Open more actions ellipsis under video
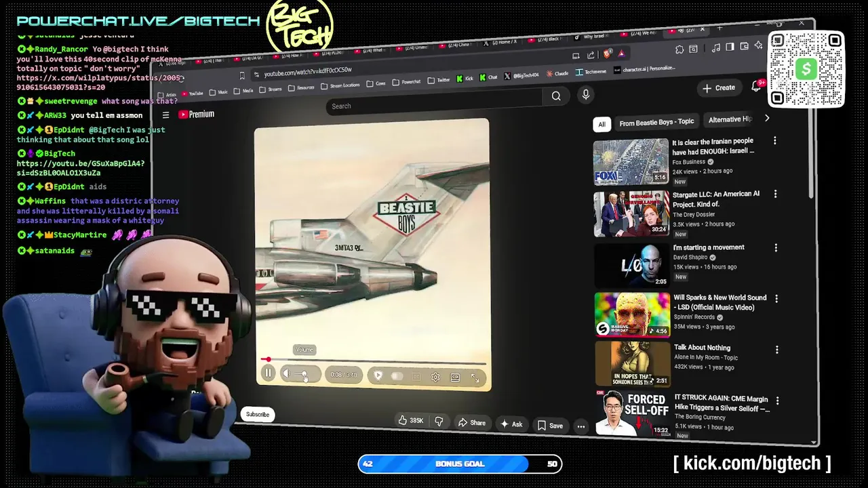 [581, 426]
